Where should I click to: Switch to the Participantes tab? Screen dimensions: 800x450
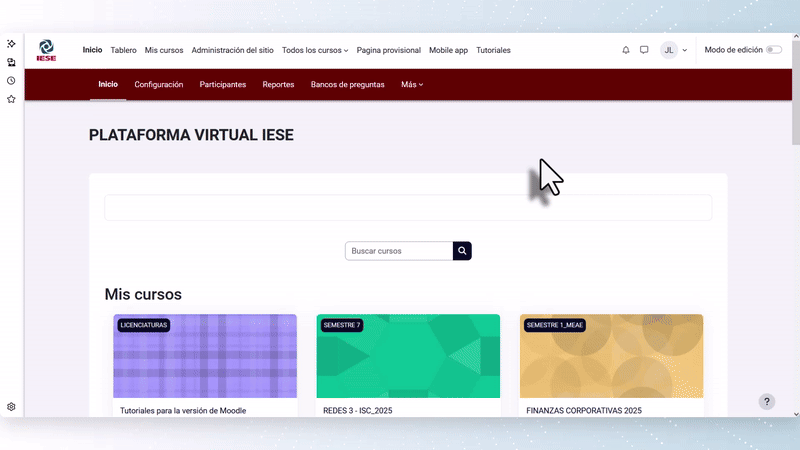tap(223, 85)
